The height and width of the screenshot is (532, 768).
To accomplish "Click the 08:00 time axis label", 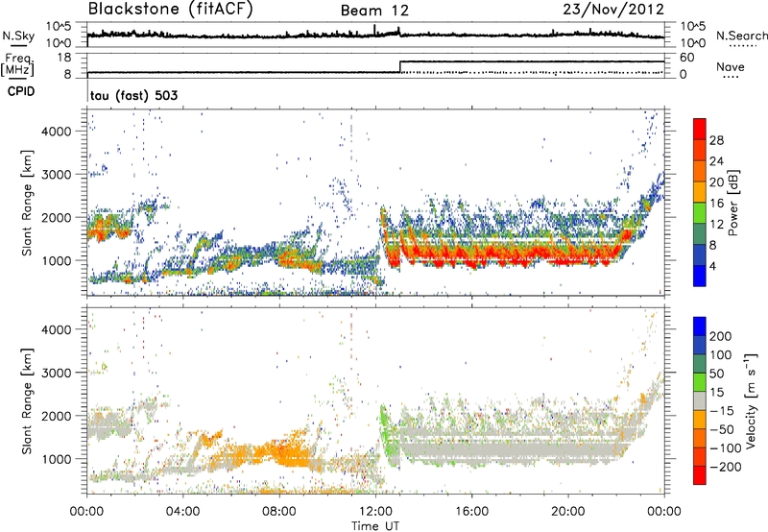I will (279, 511).
